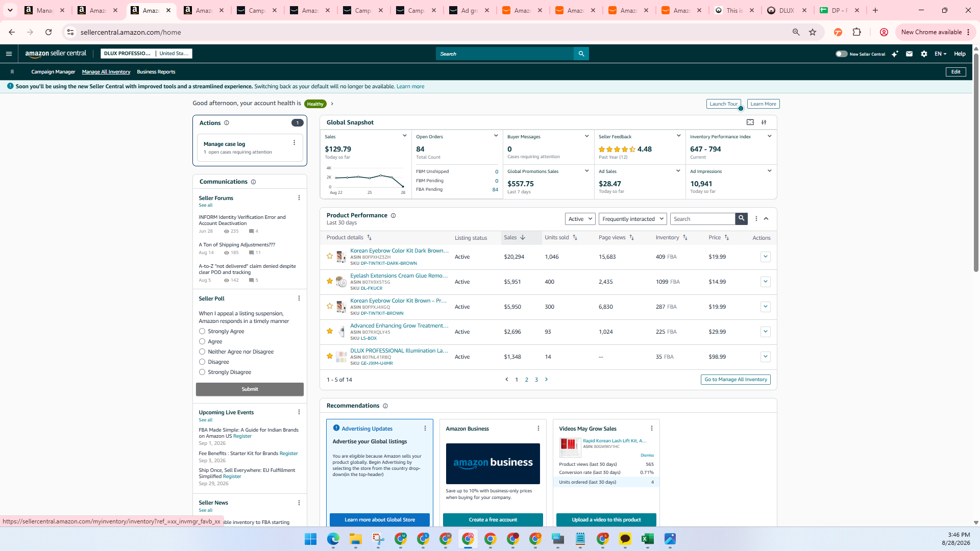Click Go to Manage All Inventory button
The image size is (980, 551).
coord(736,380)
